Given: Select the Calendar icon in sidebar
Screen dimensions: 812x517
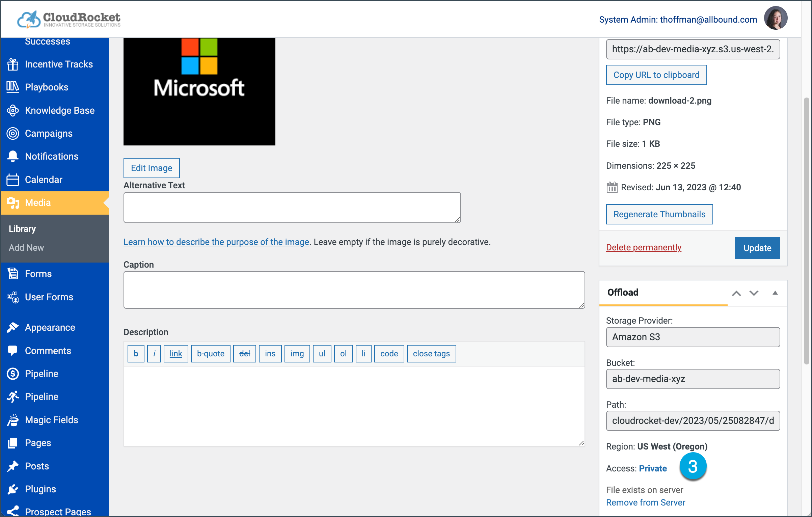Looking at the screenshot, I should [x=13, y=180].
